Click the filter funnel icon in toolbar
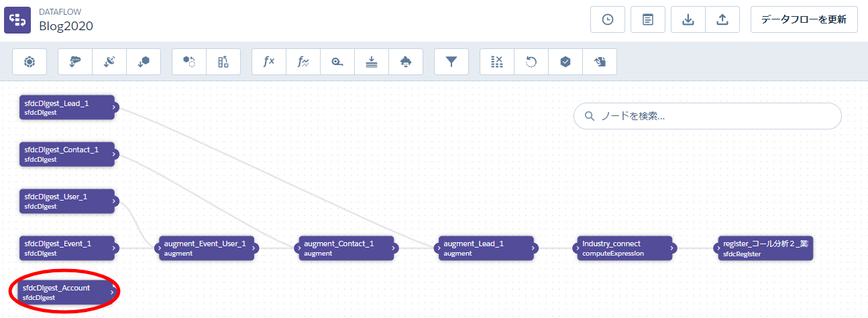The height and width of the screenshot is (318, 868). coord(451,62)
